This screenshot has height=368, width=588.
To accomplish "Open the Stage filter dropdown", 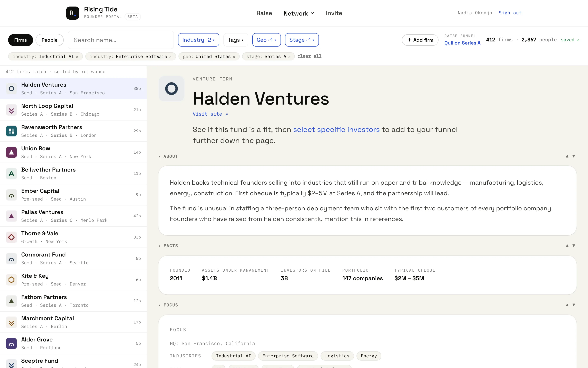I will pyautogui.click(x=302, y=40).
